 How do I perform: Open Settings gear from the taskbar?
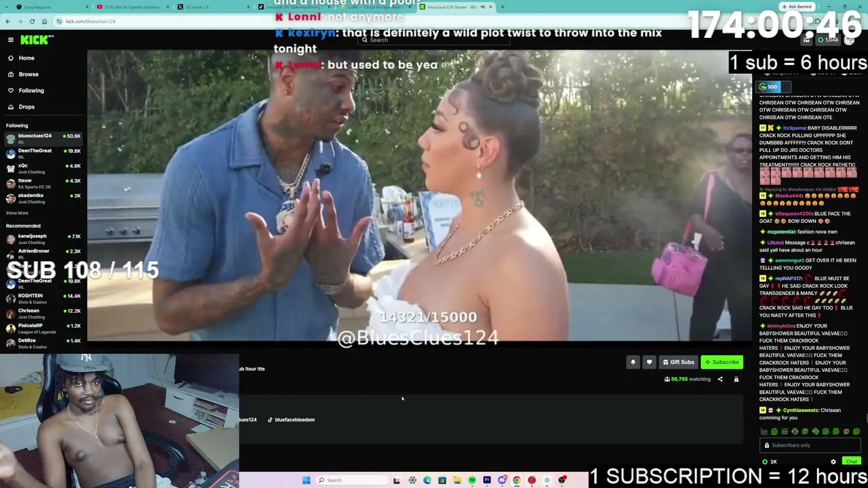click(412, 481)
